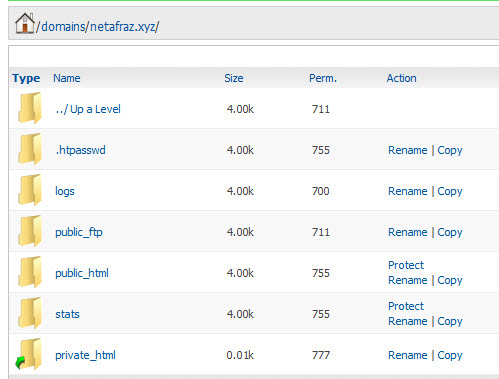The image size is (499, 379).
Task: Click the public_html folder icon
Action: coord(30,272)
